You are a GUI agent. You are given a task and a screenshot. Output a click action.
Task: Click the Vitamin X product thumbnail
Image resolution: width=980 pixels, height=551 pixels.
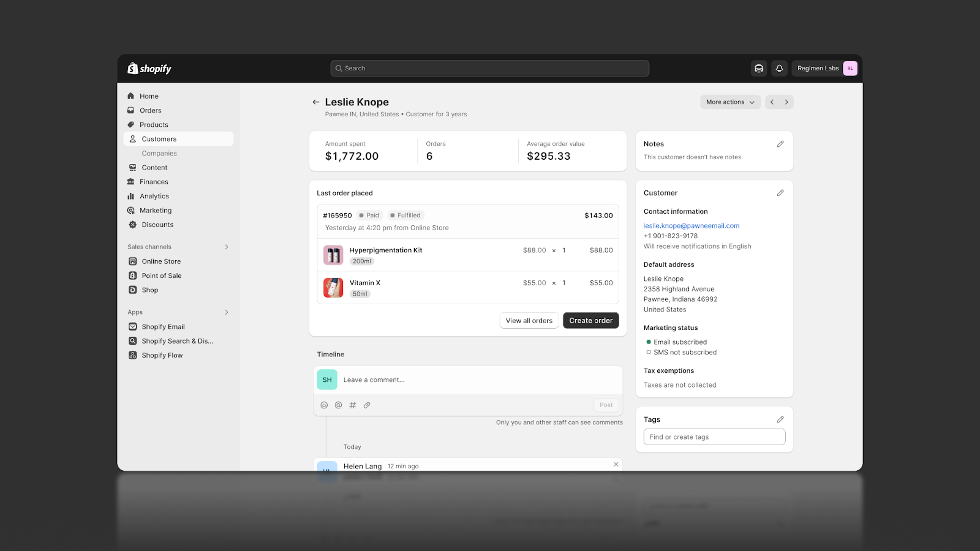click(333, 288)
